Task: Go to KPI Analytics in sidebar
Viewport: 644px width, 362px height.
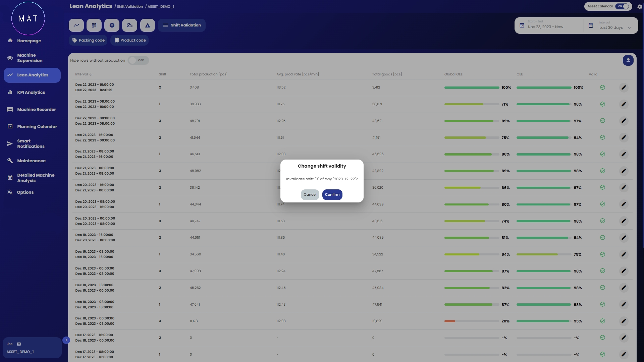Action: 31,93
